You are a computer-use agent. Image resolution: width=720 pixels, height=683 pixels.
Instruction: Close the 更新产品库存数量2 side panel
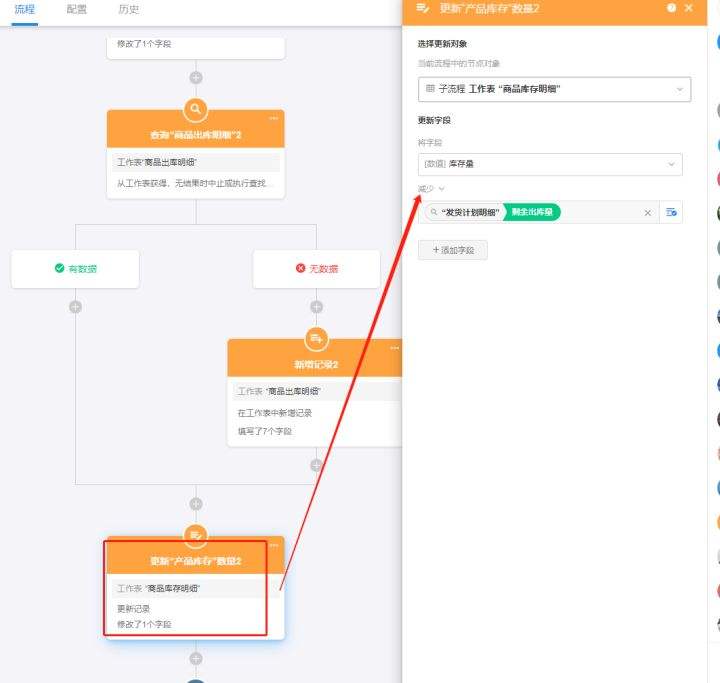coord(689,8)
